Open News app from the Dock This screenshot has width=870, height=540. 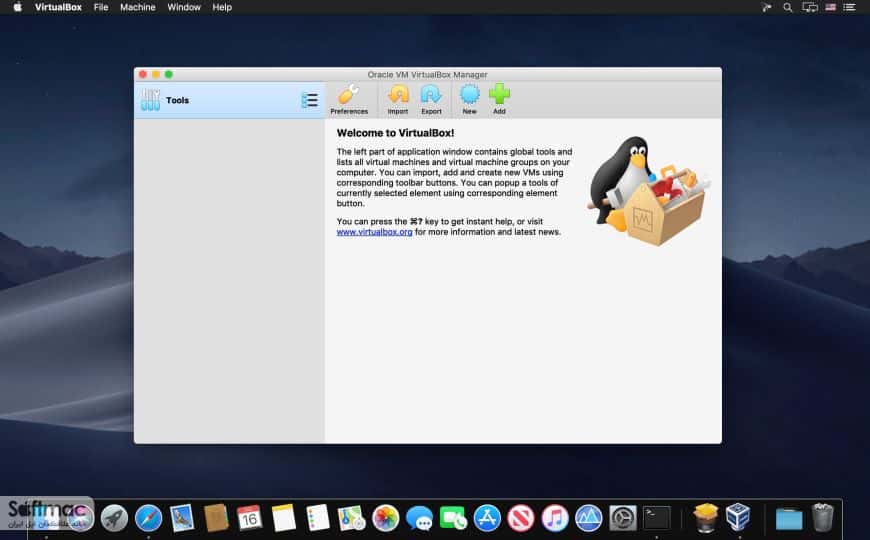coord(520,518)
